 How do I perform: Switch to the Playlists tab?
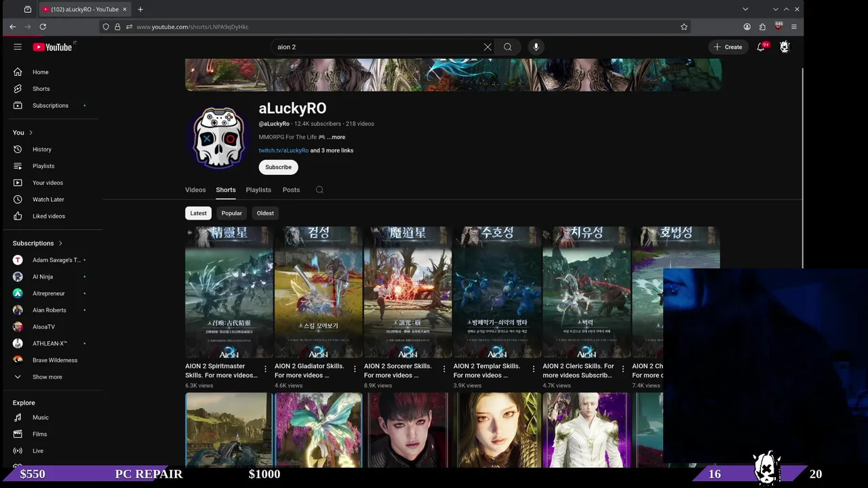pos(258,190)
